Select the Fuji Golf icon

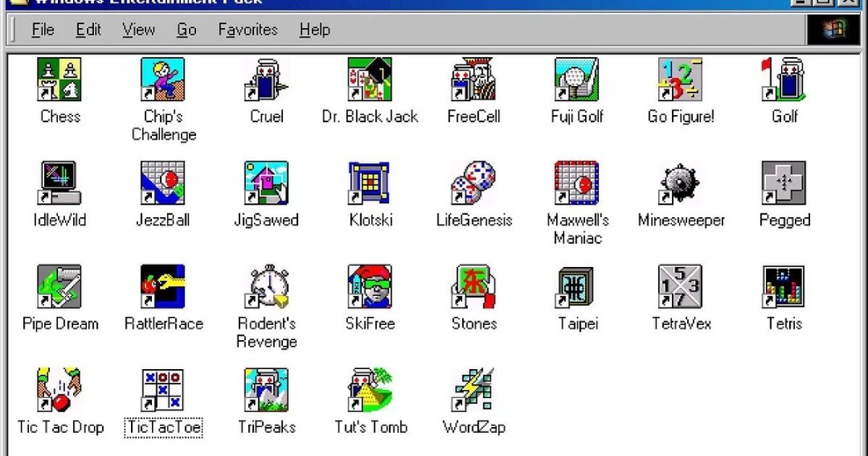click(x=577, y=80)
